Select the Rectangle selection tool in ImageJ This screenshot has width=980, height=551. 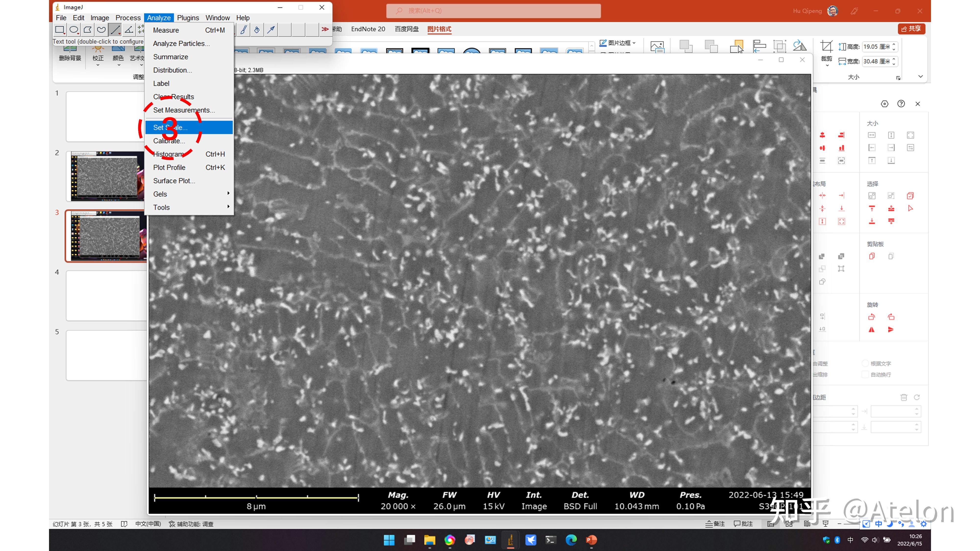pos(60,30)
